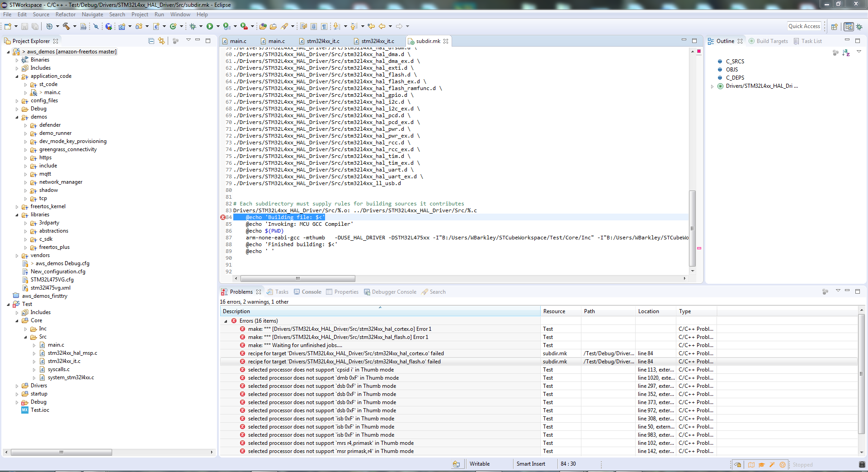Switch to the Debug perspective
The width and height of the screenshot is (868, 472).
(x=859, y=26)
